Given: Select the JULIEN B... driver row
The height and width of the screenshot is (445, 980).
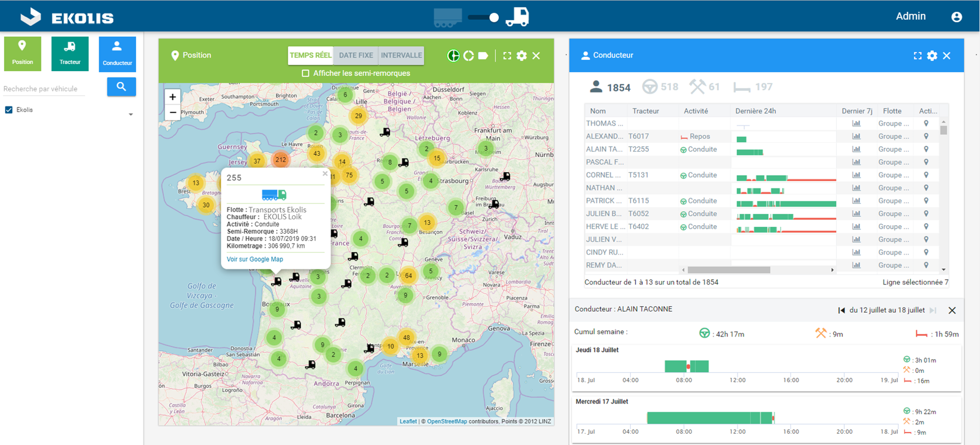Looking at the screenshot, I should pos(762,214).
